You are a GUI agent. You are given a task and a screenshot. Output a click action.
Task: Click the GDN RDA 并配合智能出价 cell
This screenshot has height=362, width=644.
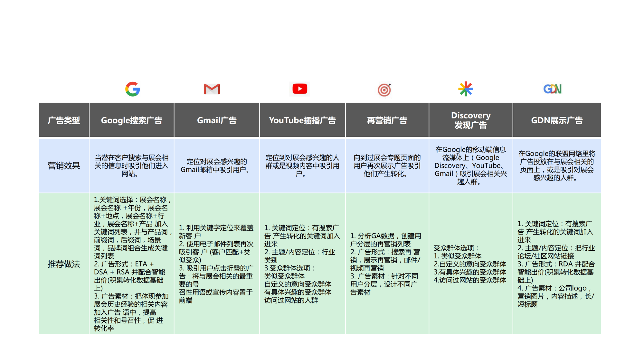pos(557,264)
